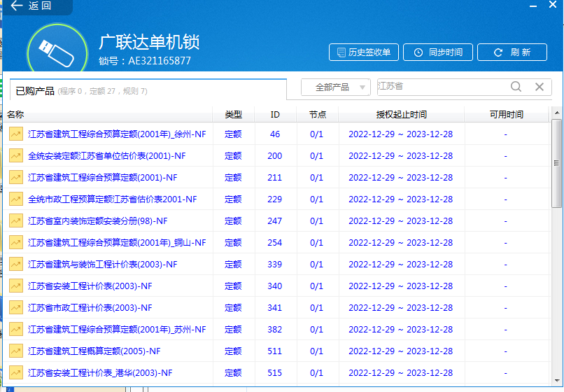Click ID cell 341

tap(275, 308)
